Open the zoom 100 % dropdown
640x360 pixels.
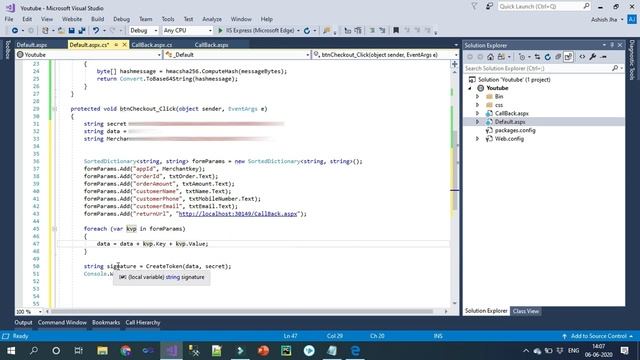click(x=40, y=311)
